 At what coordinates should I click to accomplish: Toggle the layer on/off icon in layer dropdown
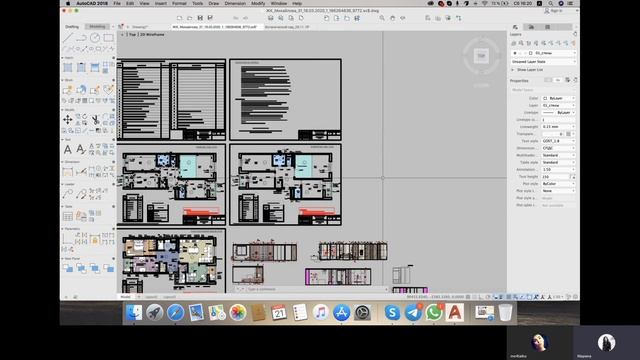point(515,53)
